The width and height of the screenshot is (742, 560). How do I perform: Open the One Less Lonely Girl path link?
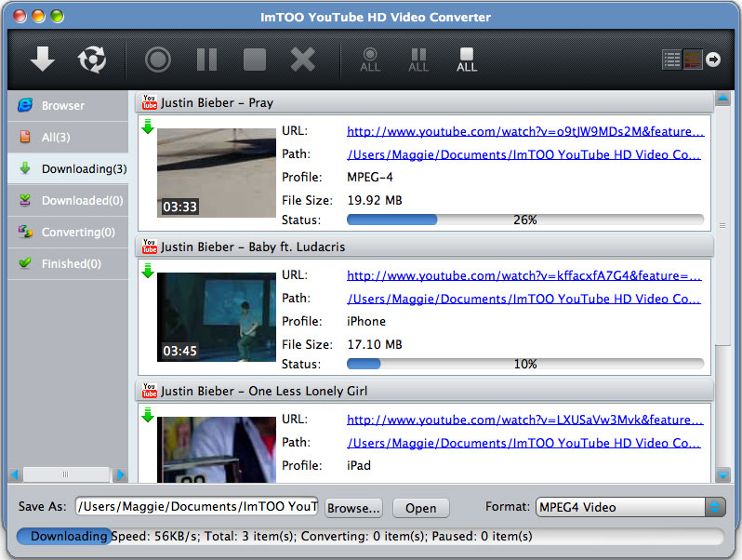click(x=523, y=443)
